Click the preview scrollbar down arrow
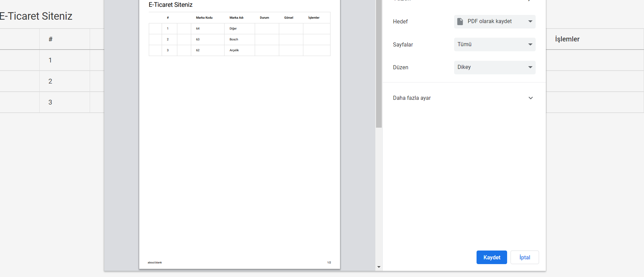 (379, 267)
